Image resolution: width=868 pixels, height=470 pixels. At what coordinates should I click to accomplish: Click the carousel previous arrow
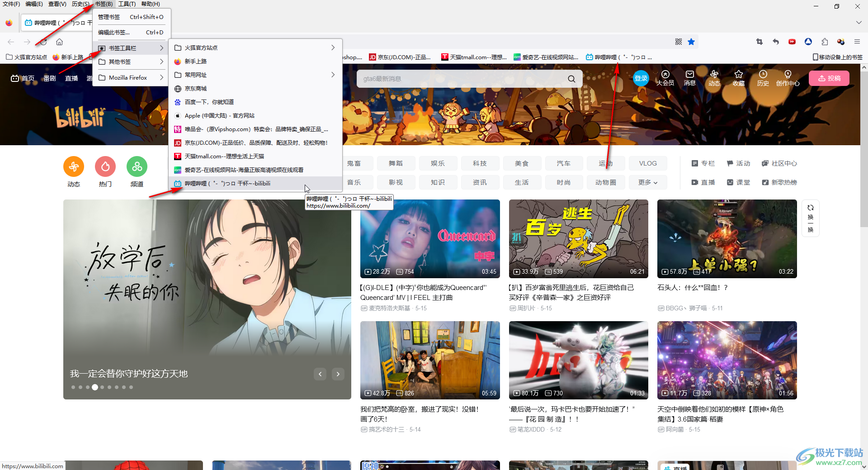(320, 374)
